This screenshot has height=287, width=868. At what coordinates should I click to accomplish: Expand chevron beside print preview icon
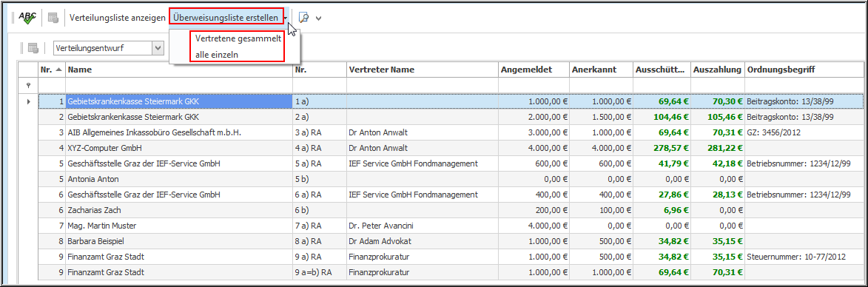coord(318,18)
